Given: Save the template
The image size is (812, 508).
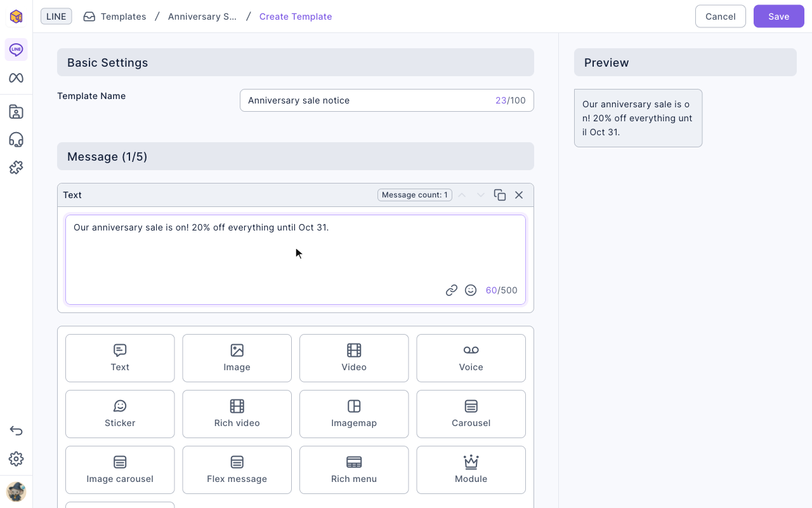Looking at the screenshot, I should click(779, 17).
